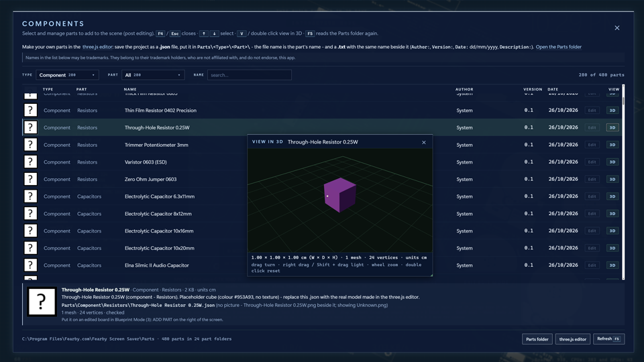Image resolution: width=644 pixels, height=362 pixels.
Task: Click Edit on Trimmer Potentiometer 3mm row
Action: click(x=592, y=145)
